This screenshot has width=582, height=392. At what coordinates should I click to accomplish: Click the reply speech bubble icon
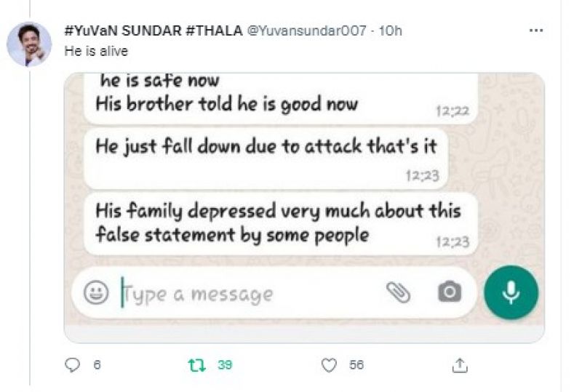tap(72, 365)
